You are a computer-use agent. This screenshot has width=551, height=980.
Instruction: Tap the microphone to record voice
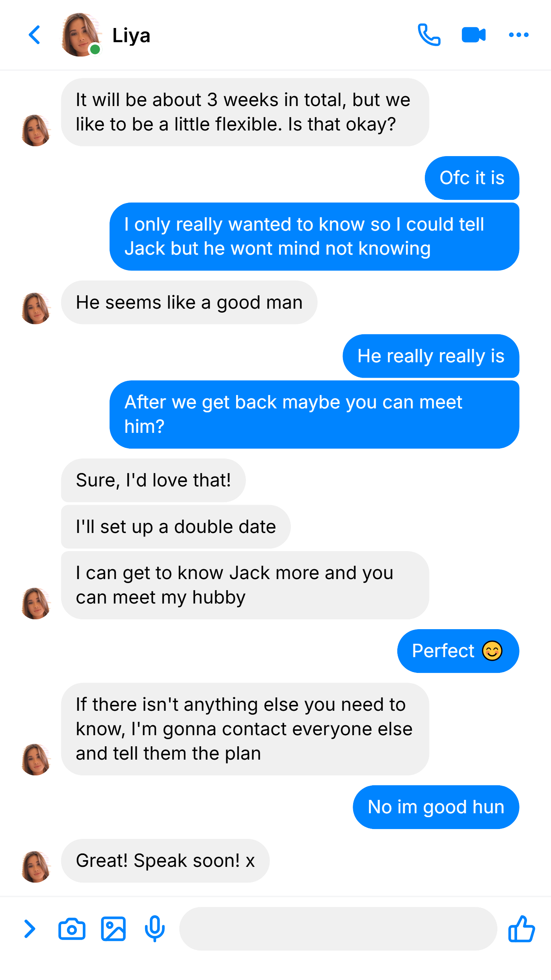coord(155,929)
